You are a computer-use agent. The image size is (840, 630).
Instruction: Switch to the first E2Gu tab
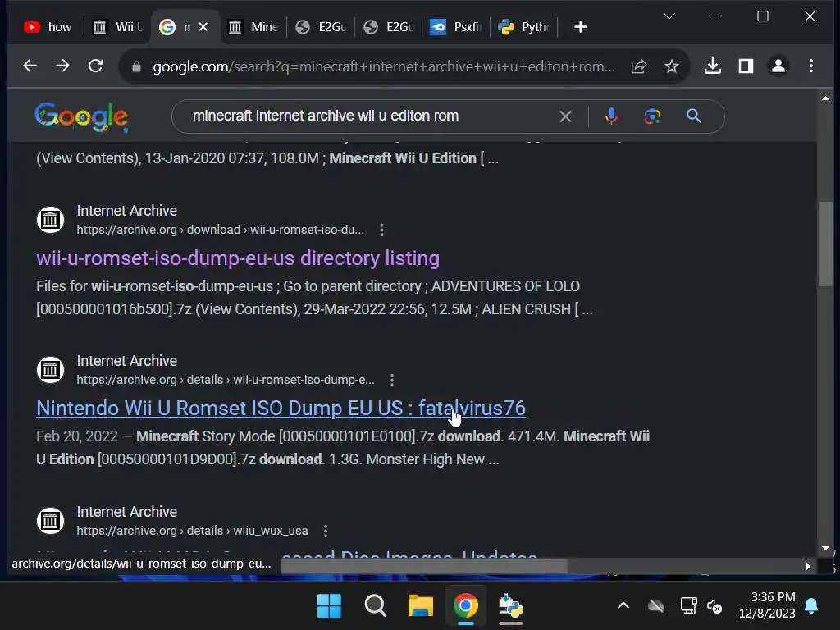(322, 27)
